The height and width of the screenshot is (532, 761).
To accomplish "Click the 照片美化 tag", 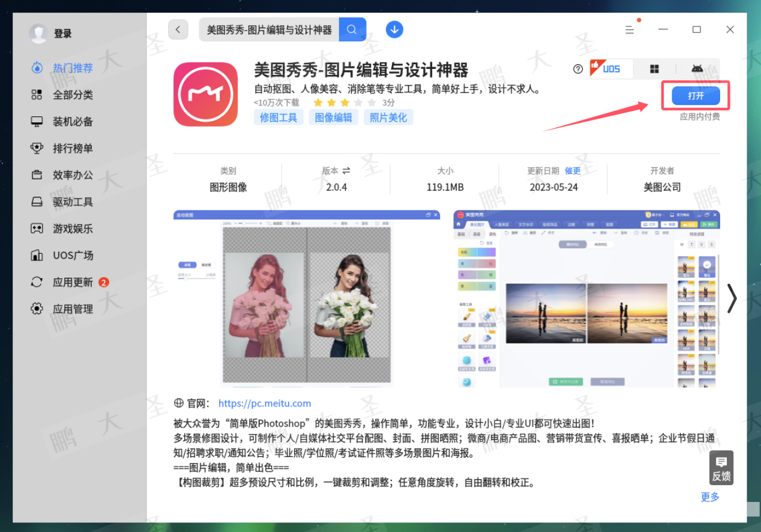I will pos(388,118).
